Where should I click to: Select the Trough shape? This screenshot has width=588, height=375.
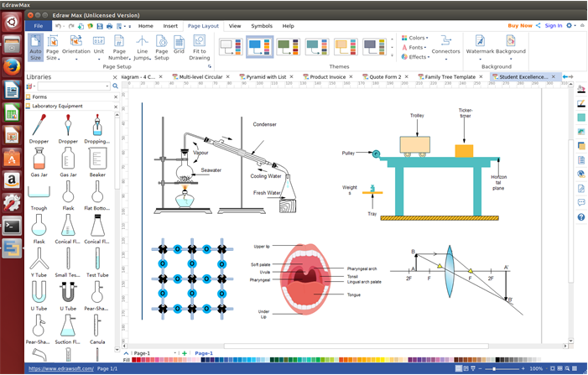[x=39, y=195]
